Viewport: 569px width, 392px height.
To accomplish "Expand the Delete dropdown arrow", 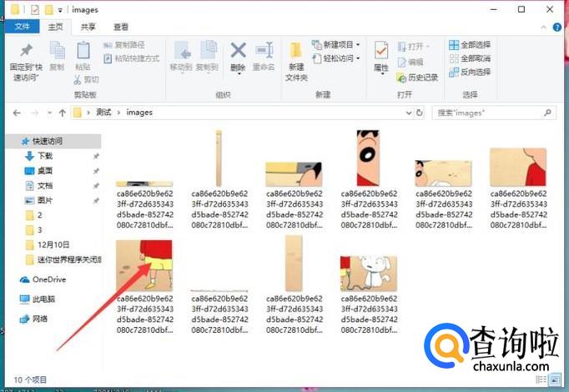I will tap(239, 74).
